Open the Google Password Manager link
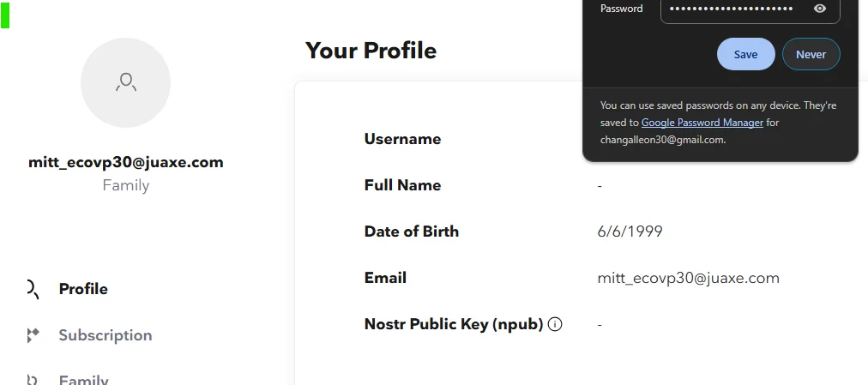This screenshot has width=868, height=385. (x=702, y=123)
